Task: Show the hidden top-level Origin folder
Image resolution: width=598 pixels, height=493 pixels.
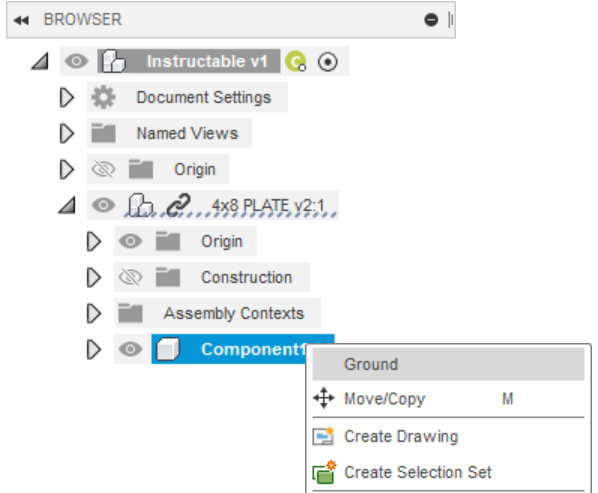Action: pyautogui.click(x=103, y=169)
